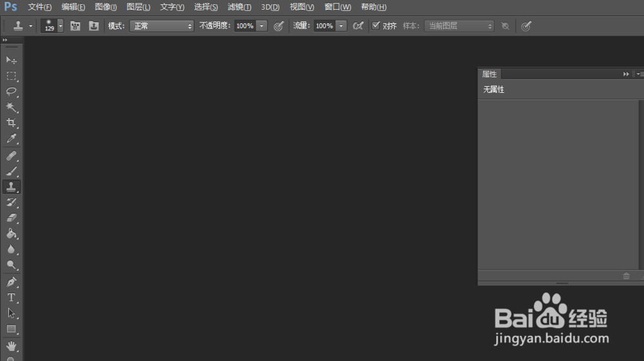
Task: Toggle the Aligned checkbox
Action: coord(376,26)
